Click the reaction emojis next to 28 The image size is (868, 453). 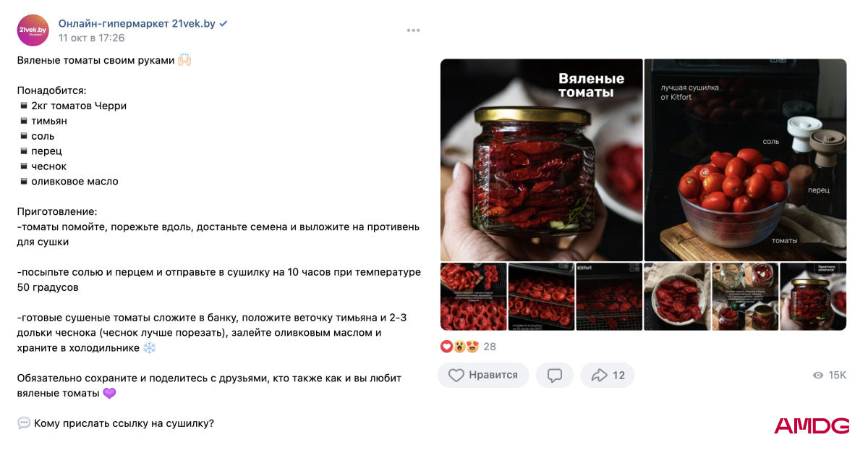(x=460, y=347)
